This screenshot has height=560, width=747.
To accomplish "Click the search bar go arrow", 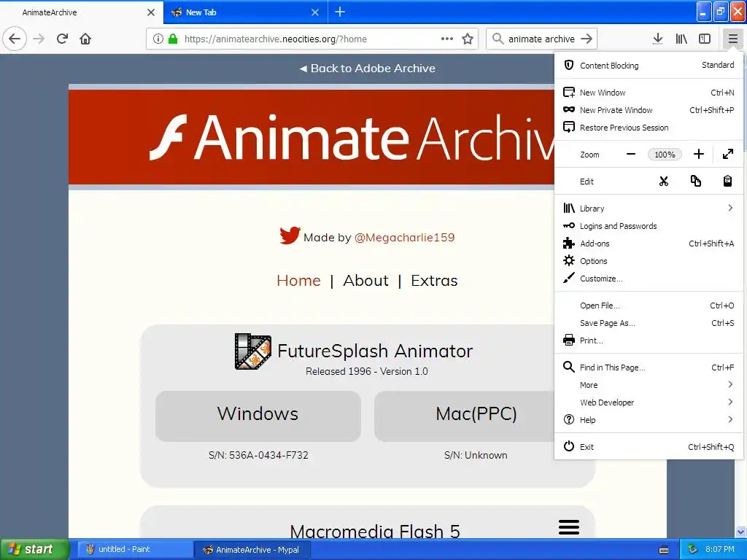I will (x=587, y=39).
